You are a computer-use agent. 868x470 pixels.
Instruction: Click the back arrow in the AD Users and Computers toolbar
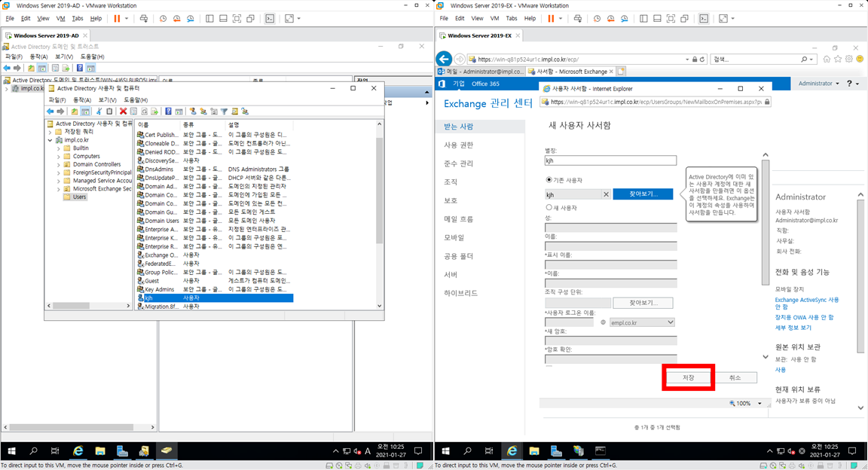click(x=50, y=111)
